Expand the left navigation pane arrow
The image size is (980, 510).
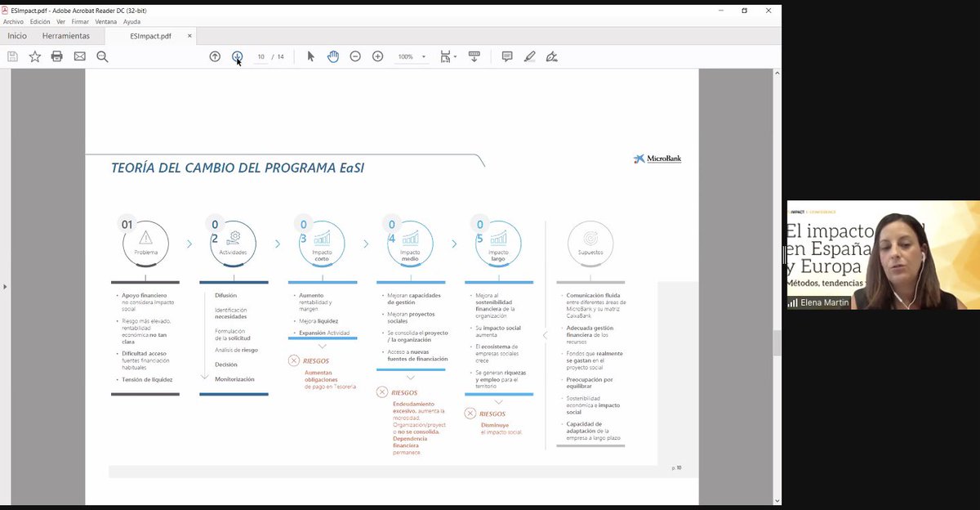tap(5, 287)
